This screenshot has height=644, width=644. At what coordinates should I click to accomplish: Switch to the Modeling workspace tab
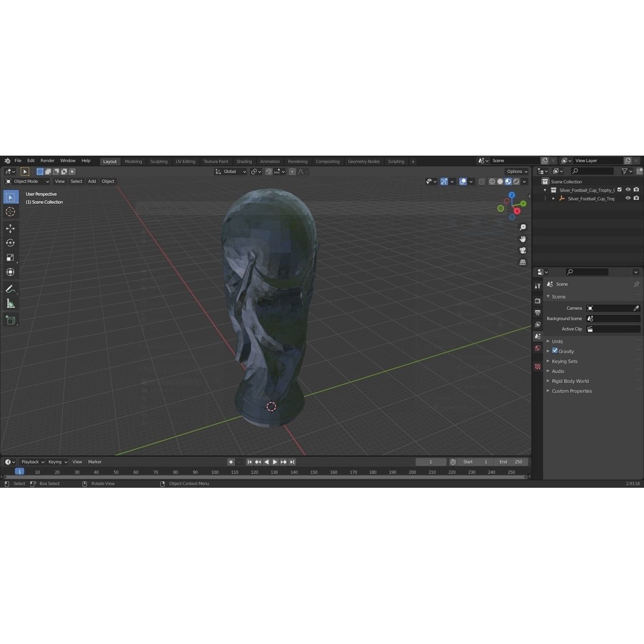click(x=134, y=162)
